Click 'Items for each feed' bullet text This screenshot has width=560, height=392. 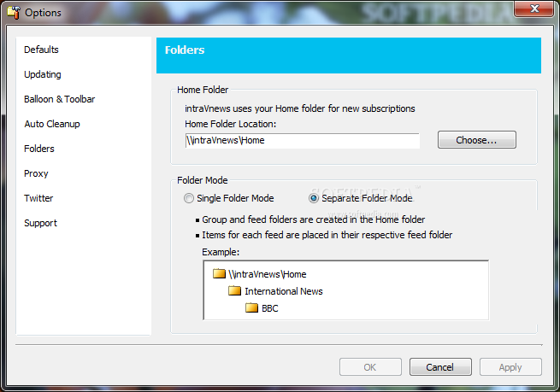[327, 235]
